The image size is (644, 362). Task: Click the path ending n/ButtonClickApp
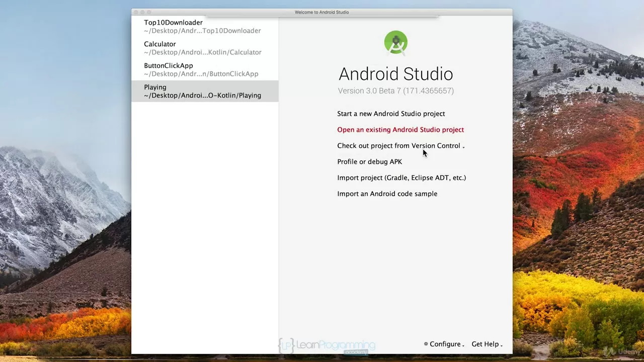coord(201,74)
